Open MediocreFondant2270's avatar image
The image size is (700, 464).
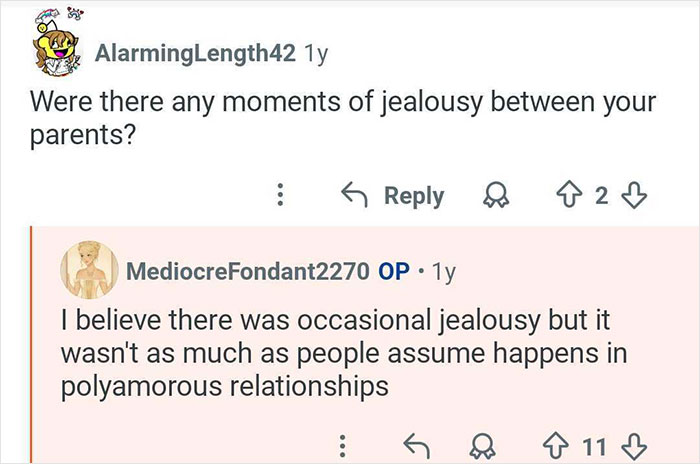point(88,271)
